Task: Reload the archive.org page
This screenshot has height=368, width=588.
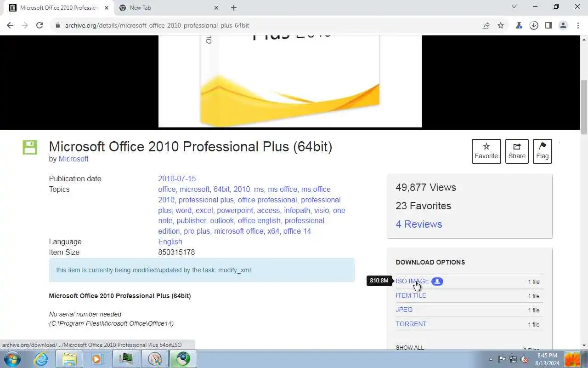Action: point(40,25)
